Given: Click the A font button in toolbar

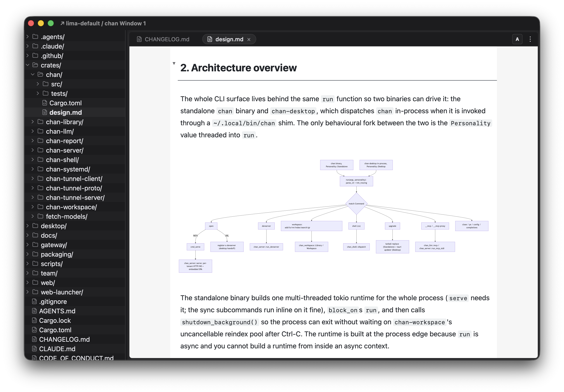Looking at the screenshot, I should (517, 39).
